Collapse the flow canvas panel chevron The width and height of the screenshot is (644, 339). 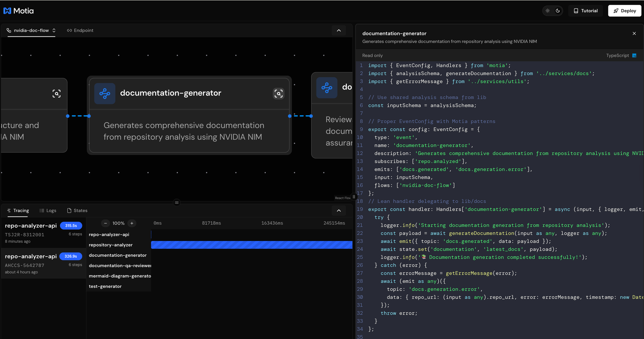(x=339, y=30)
